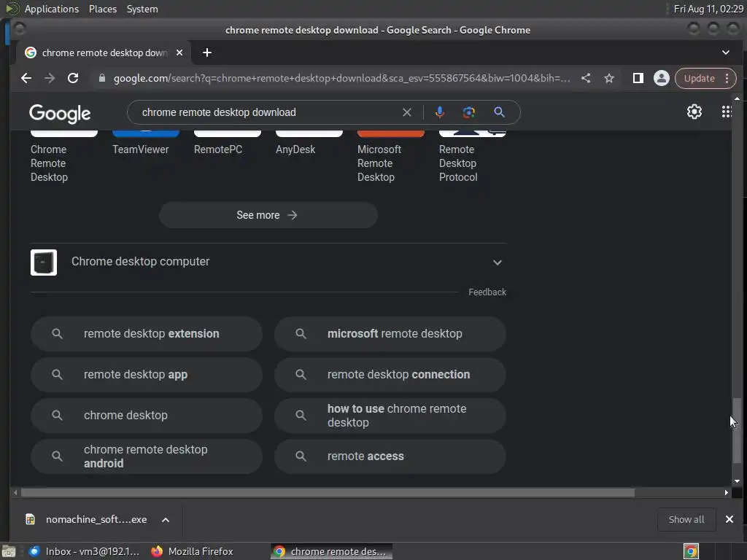The width and height of the screenshot is (747, 560).
Task: Open the tab search dropdown arrow
Action: [726, 52]
